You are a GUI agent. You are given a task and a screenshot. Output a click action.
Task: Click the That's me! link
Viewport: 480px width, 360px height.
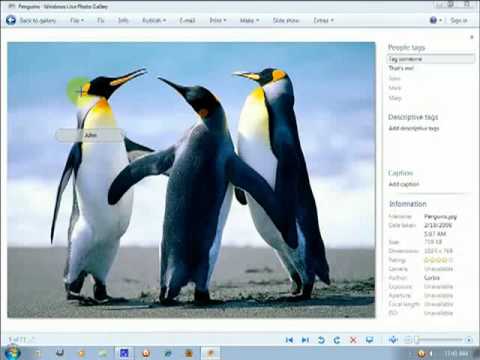coord(401,68)
